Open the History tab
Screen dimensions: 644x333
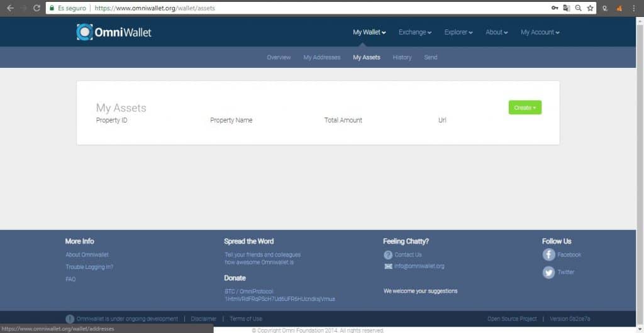click(x=402, y=57)
